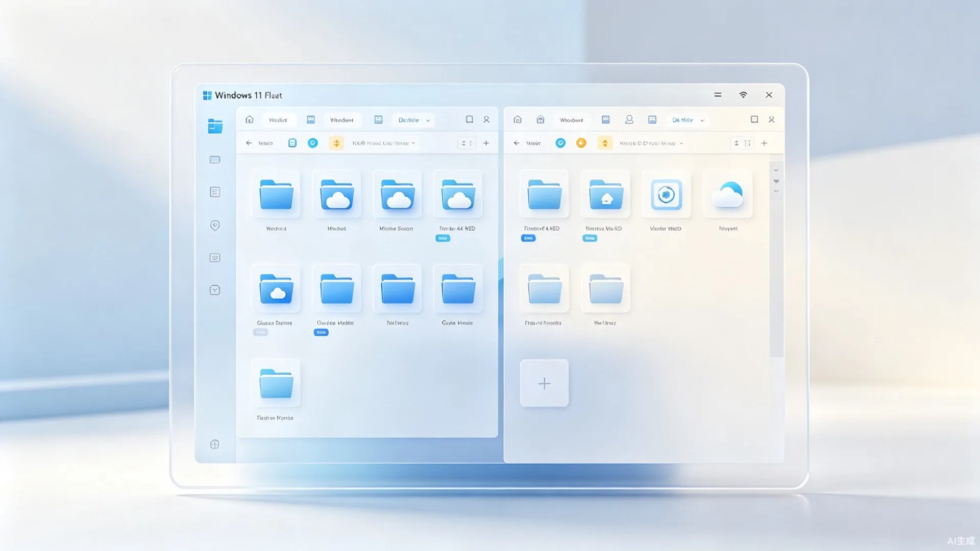
Task: Open the globe icon at the sidebar bottom
Action: (x=215, y=444)
